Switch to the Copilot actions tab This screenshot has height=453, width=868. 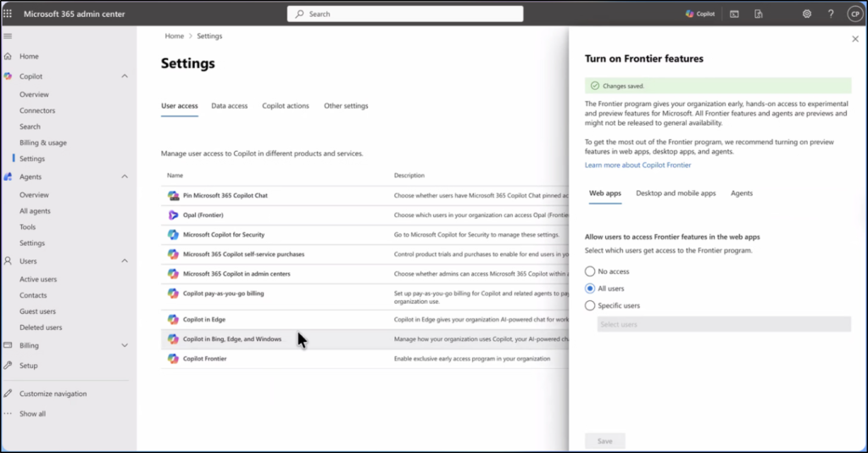tap(286, 106)
